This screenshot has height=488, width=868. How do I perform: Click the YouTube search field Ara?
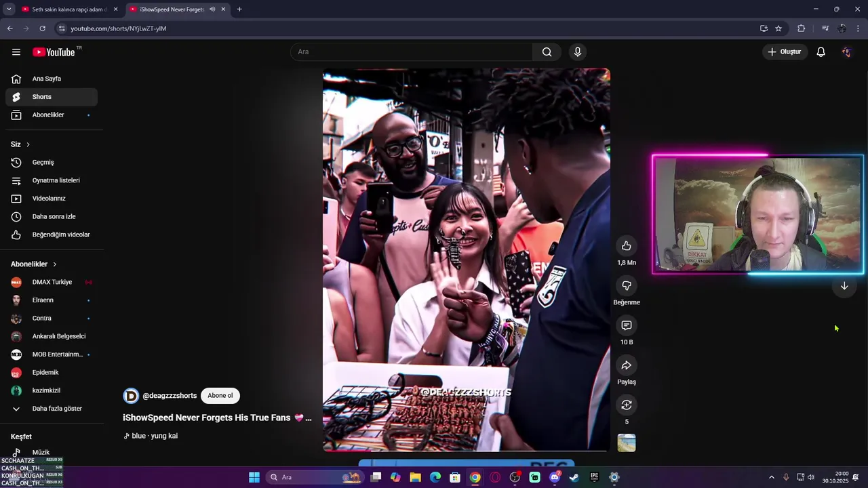tap(412, 52)
